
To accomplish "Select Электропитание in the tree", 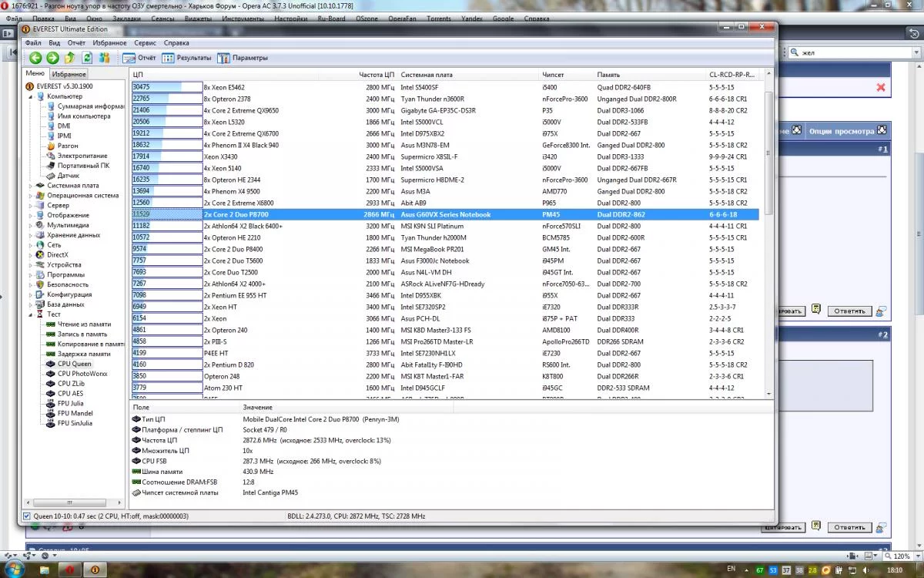I will click(77, 156).
